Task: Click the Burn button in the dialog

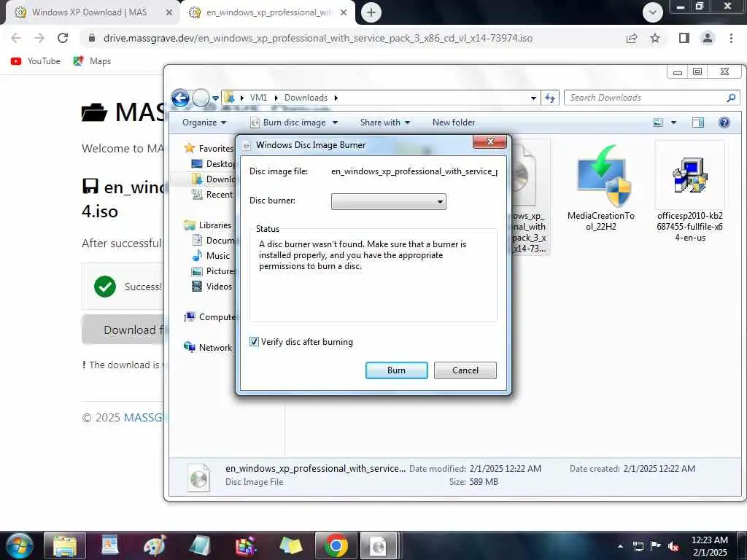Action: point(396,370)
